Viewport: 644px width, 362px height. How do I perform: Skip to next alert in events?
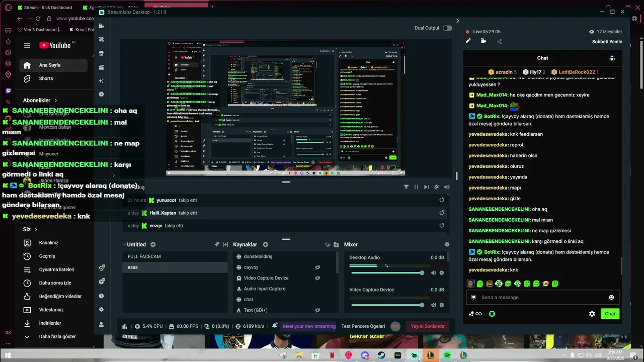tap(426, 187)
